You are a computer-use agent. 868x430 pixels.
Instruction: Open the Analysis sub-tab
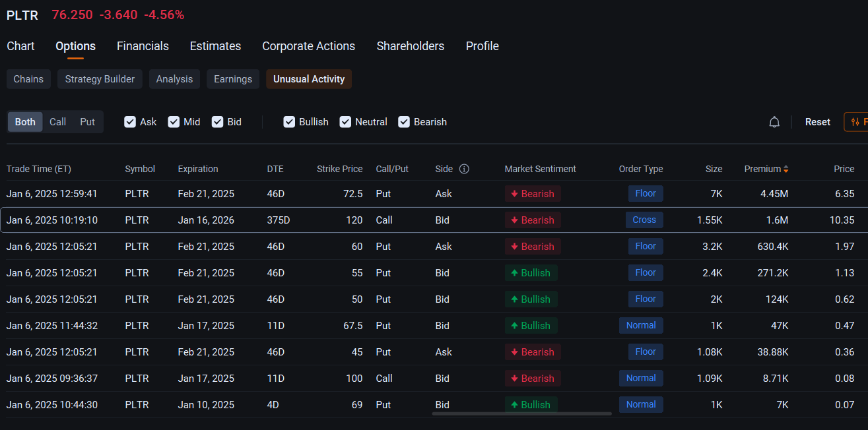coord(174,79)
